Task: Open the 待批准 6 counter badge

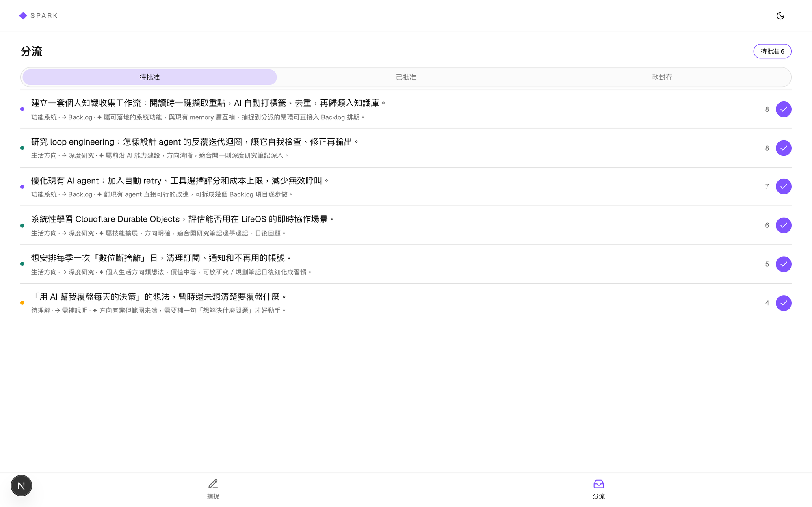Action: pos(772,51)
